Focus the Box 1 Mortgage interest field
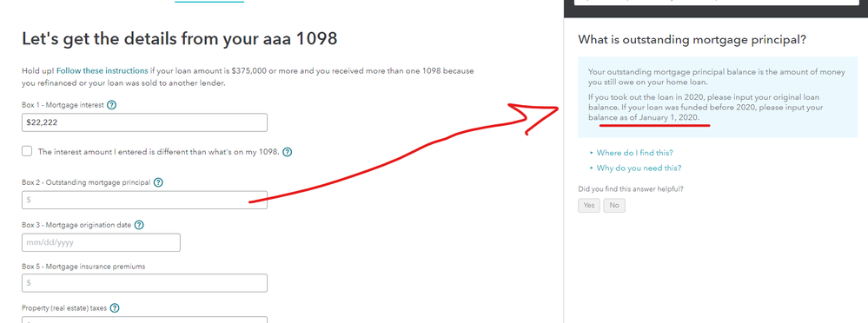Image resolution: width=868 pixels, height=323 pixels. click(x=144, y=122)
